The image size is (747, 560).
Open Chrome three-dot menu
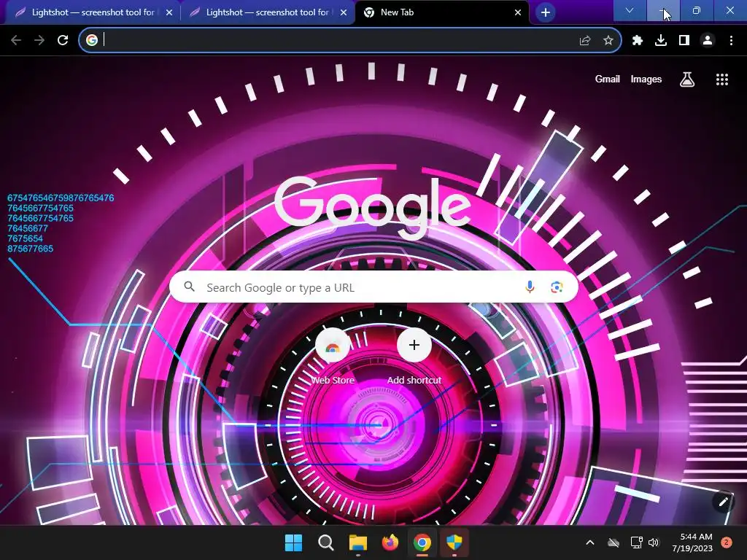click(731, 41)
